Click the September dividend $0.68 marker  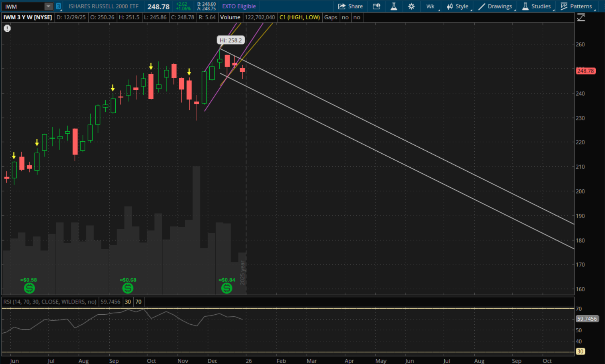128,288
